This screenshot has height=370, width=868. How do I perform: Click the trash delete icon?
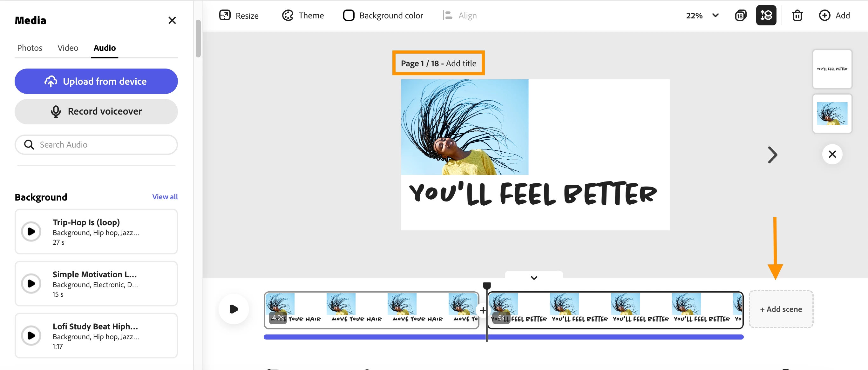pos(797,16)
